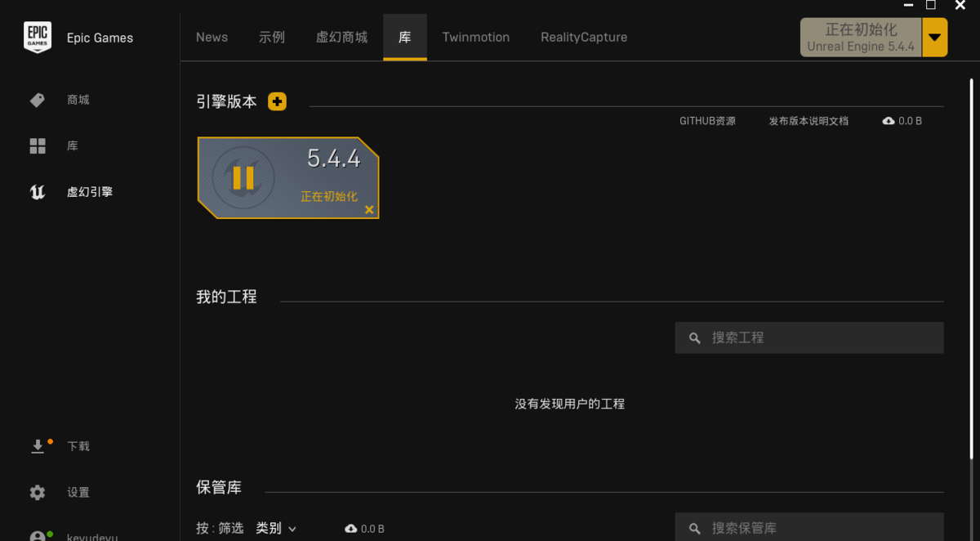Click the cloud icon in 保管库 filter row
This screenshot has width=980, height=541.
[351, 529]
